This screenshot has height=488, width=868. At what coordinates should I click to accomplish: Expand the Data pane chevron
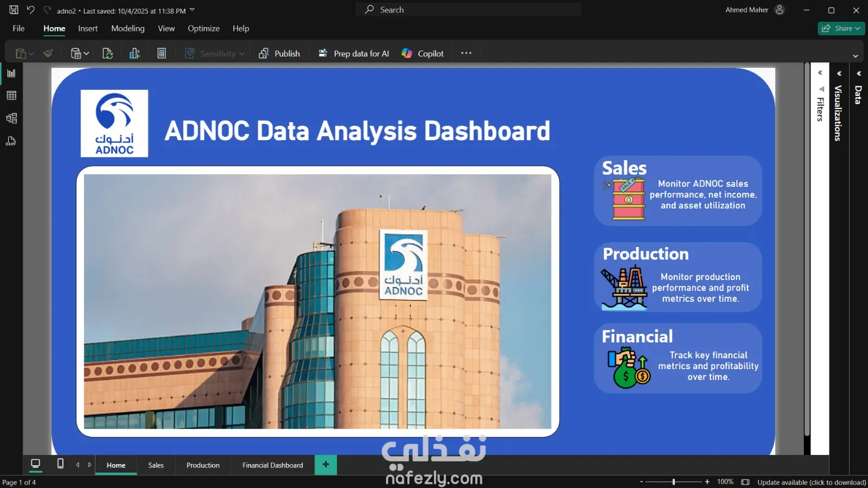(x=859, y=73)
